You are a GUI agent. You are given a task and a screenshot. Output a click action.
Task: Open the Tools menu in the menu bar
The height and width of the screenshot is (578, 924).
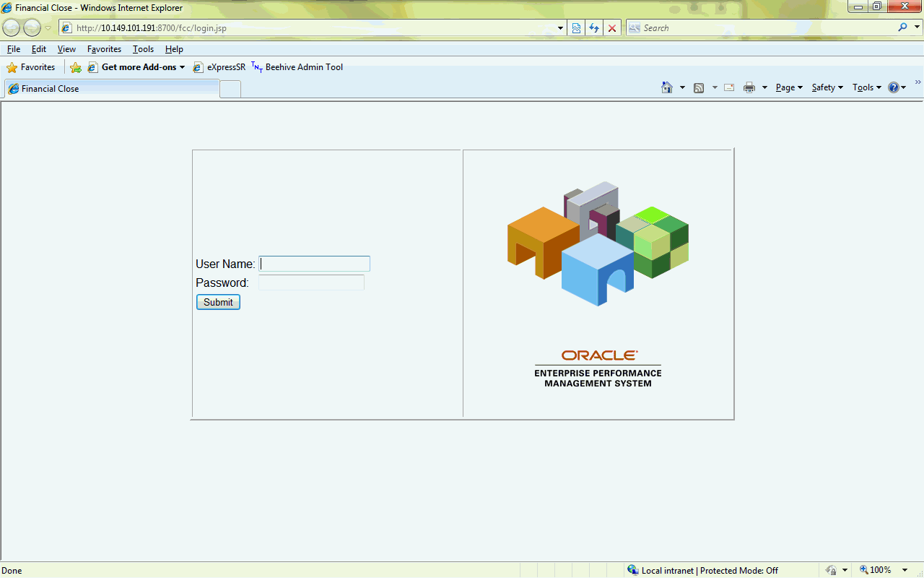[143, 49]
